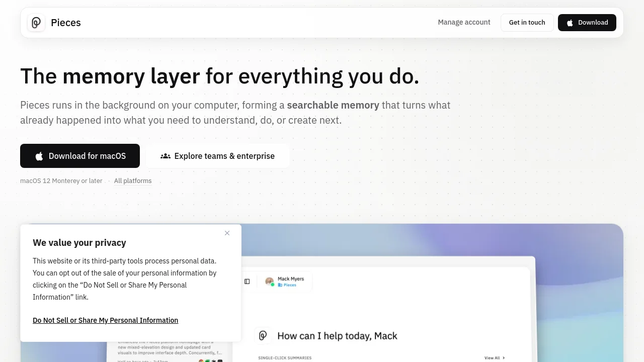Click the 'Mack Myers' name in preview
Screen dimensions: 644x362
pyautogui.click(x=291, y=279)
